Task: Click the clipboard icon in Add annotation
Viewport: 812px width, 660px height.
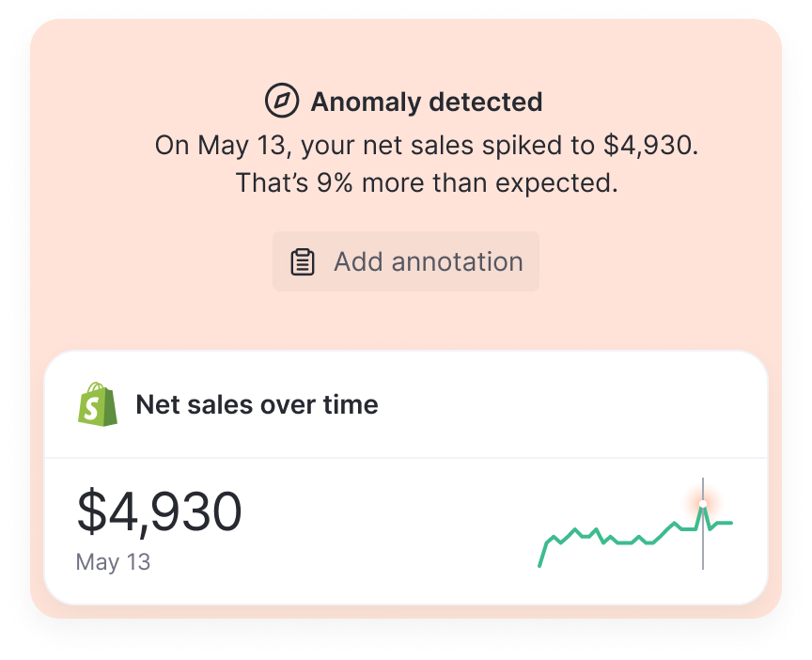Action: click(x=303, y=261)
